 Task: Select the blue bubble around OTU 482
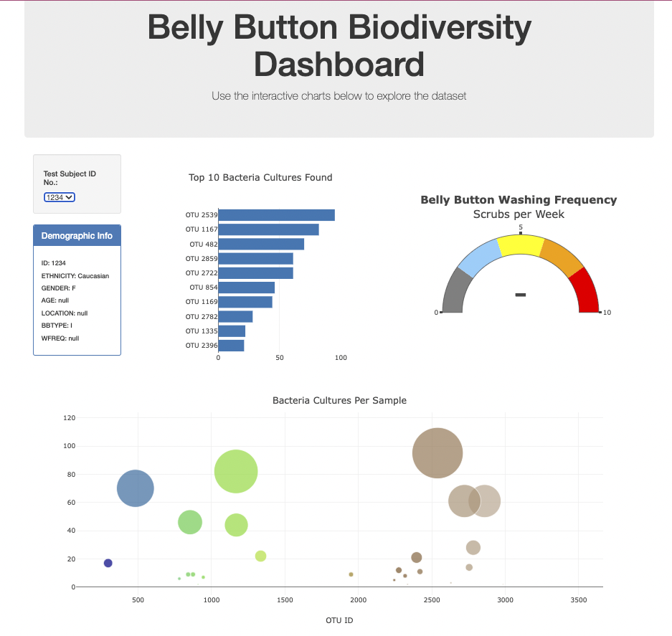click(135, 488)
